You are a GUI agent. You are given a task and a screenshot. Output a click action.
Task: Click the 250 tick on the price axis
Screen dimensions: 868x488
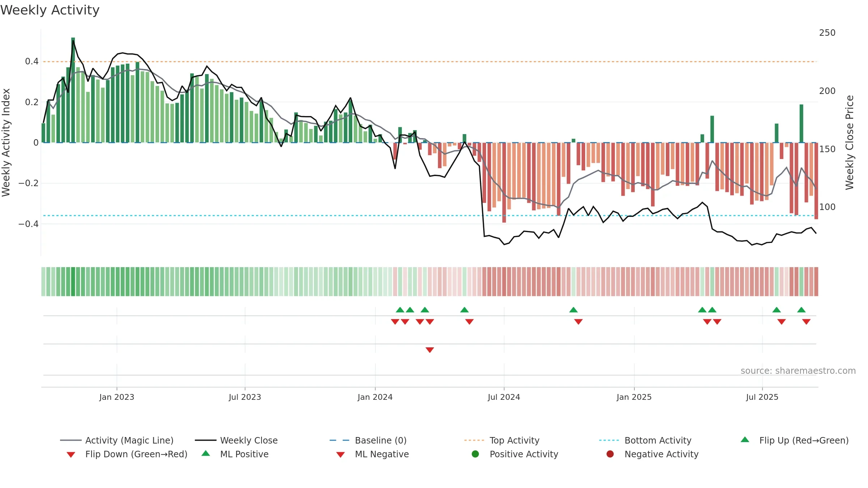coord(827,33)
